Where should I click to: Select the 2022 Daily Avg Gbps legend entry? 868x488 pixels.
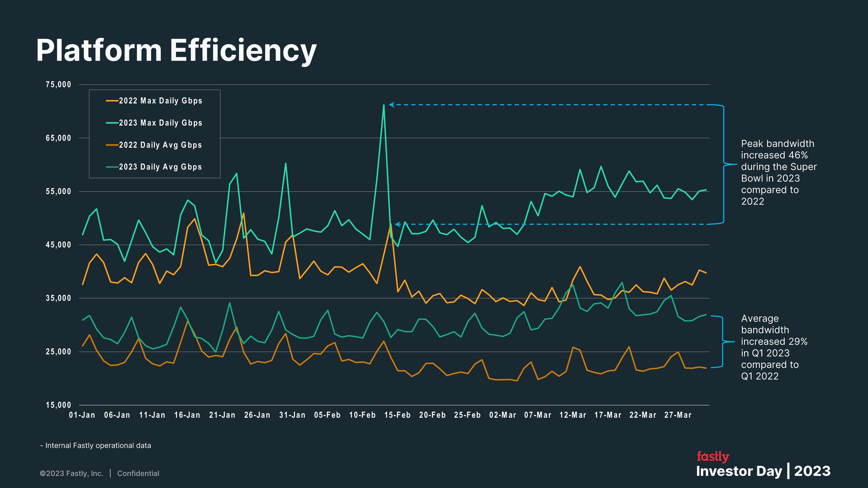point(154,145)
